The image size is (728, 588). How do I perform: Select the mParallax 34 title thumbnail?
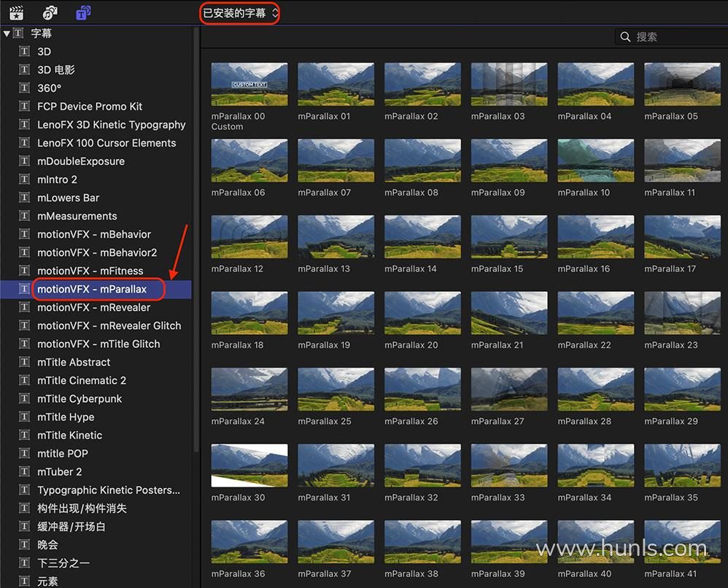(596, 465)
